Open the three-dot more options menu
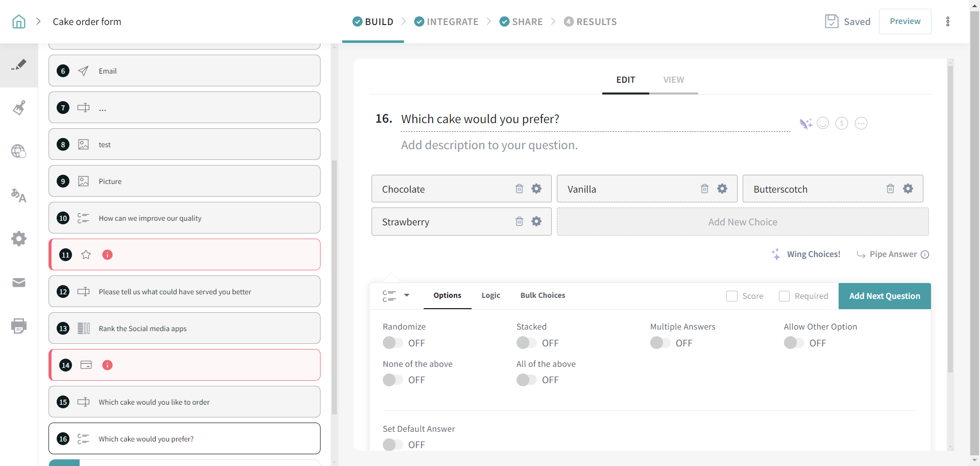980x466 pixels. click(948, 21)
